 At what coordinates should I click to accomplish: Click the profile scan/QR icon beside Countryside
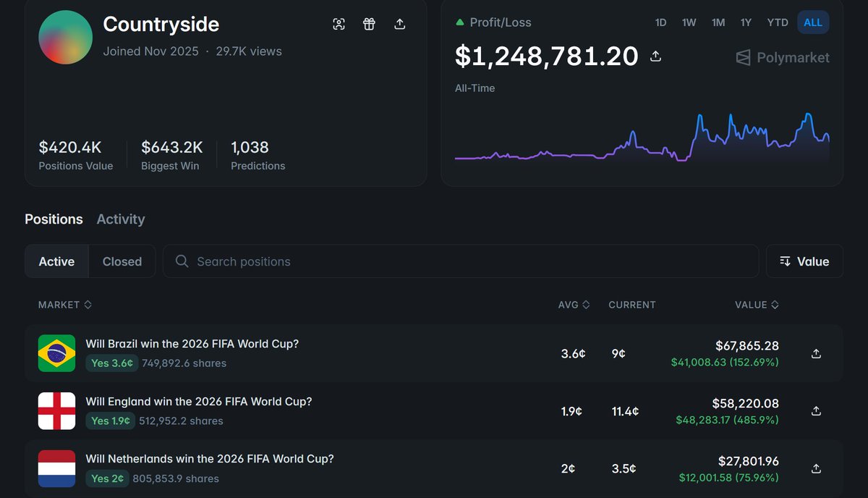pos(339,24)
